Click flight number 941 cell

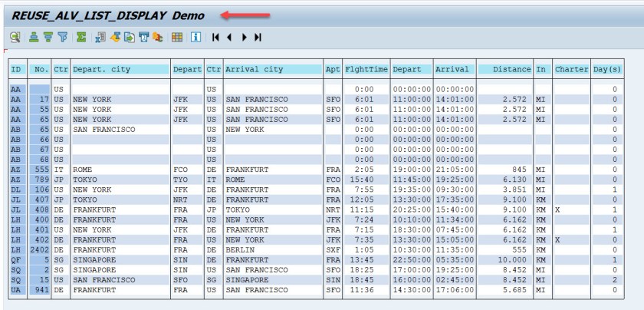click(x=39, y=290)
